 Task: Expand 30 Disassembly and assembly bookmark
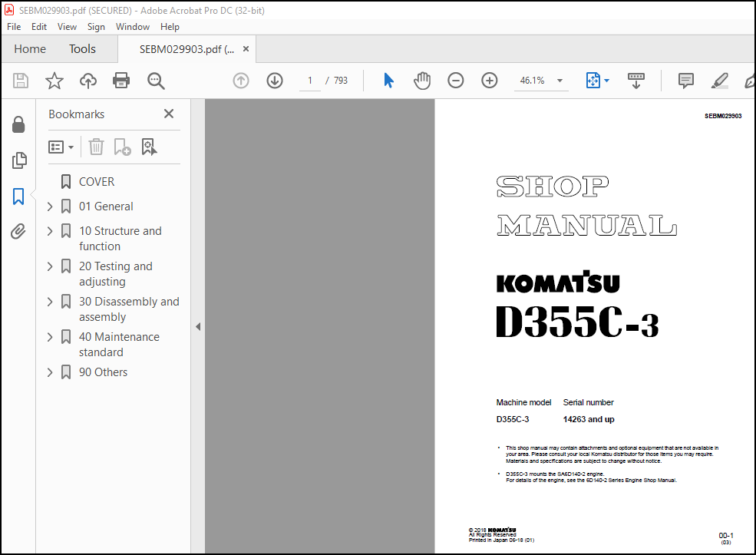pyautogui.click(x=50, y=302)
